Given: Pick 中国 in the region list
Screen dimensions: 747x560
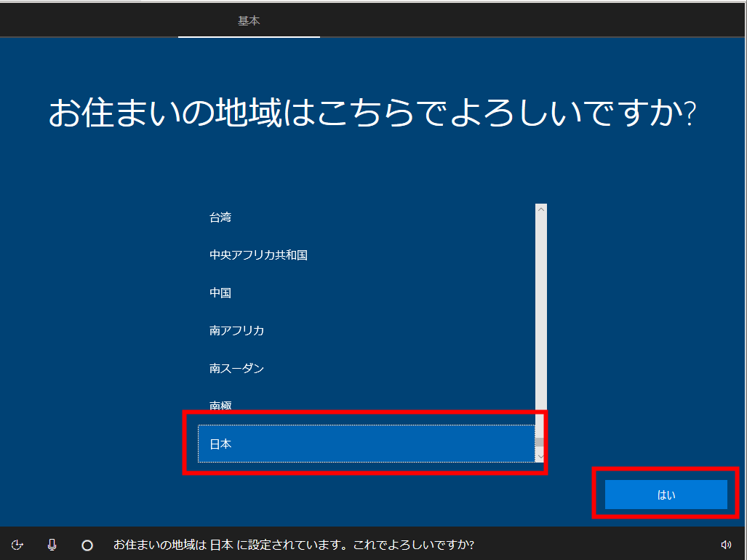Looking at the screenshot, I should (x=367, y=293).
